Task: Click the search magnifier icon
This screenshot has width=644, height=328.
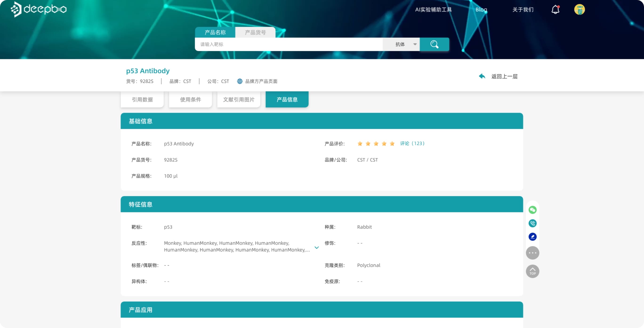Action: pyautogui.click(x=434, y=44)
